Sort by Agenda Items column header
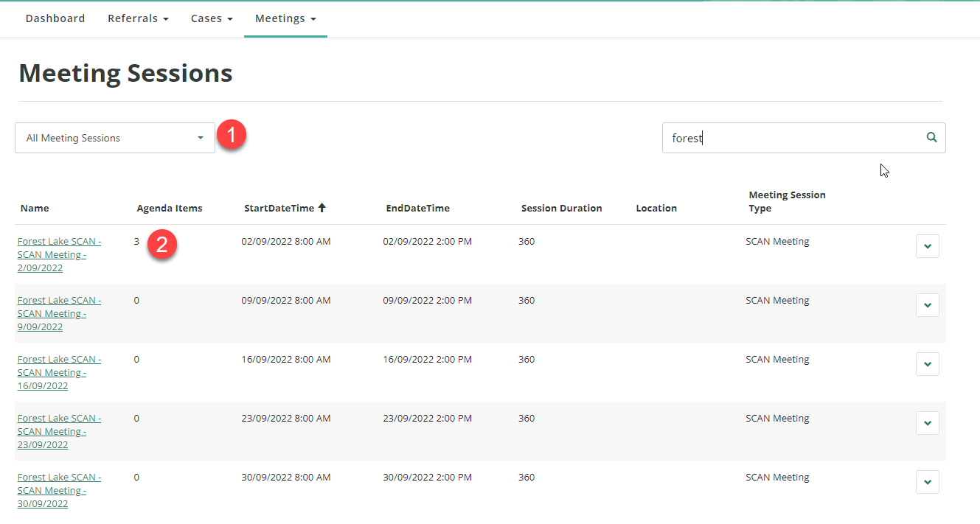 [x=170, y=209]
